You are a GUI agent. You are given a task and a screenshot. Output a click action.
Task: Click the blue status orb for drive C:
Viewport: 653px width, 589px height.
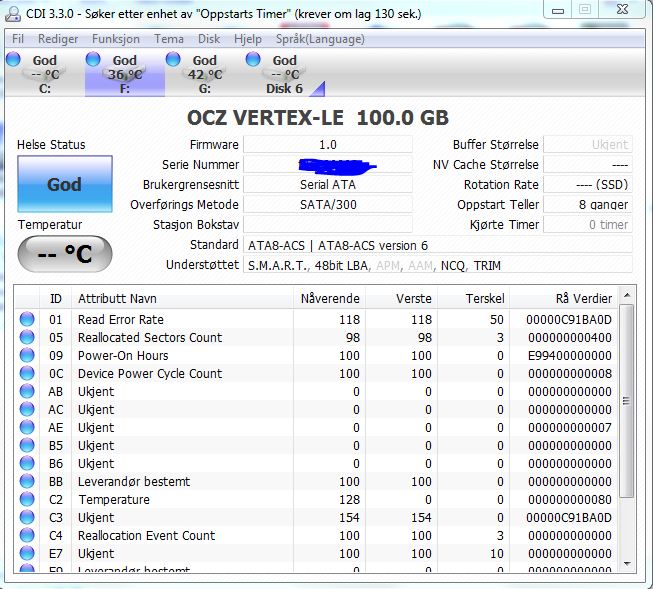pos(13,59)
